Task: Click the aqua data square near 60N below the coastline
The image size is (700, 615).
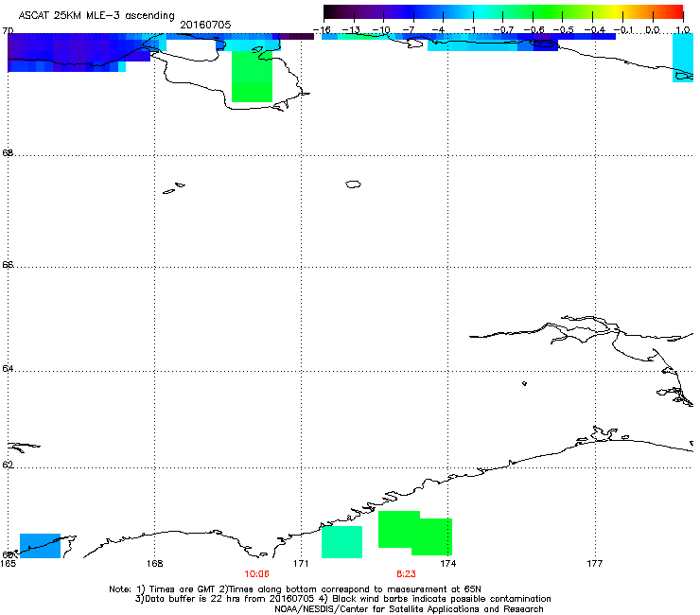Action: (342, 542)
